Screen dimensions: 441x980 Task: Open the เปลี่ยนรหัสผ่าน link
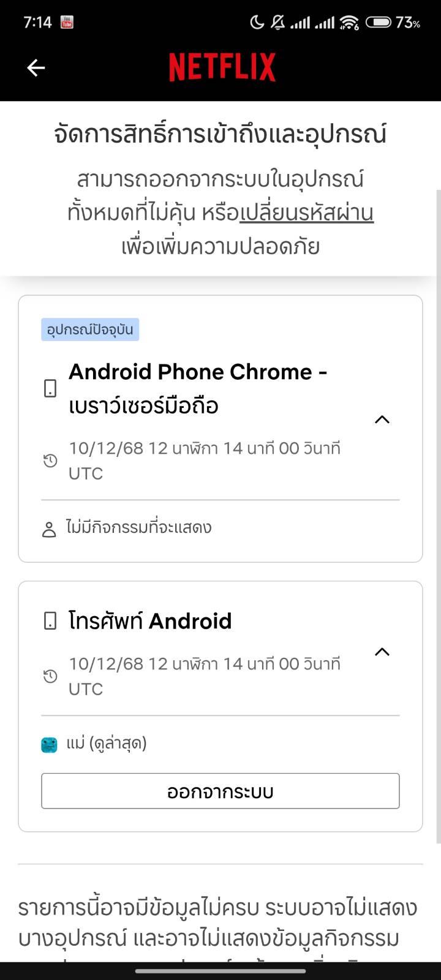306,213
